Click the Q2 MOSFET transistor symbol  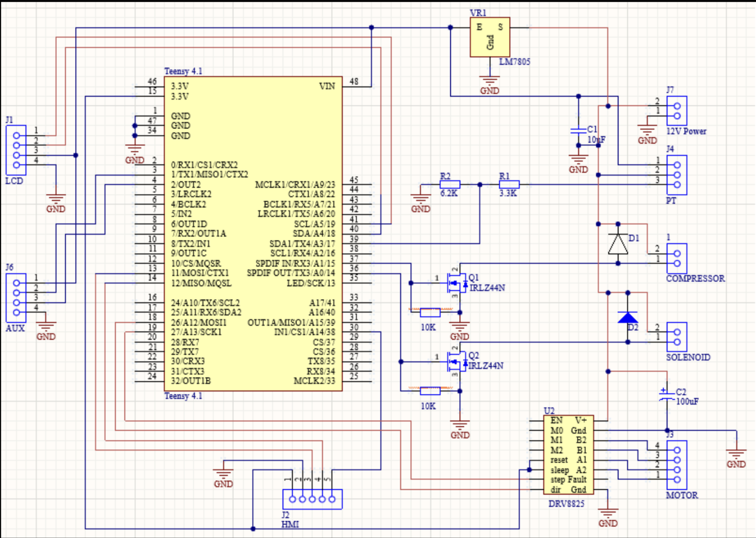pyautogui.click(x=457, y=362)
